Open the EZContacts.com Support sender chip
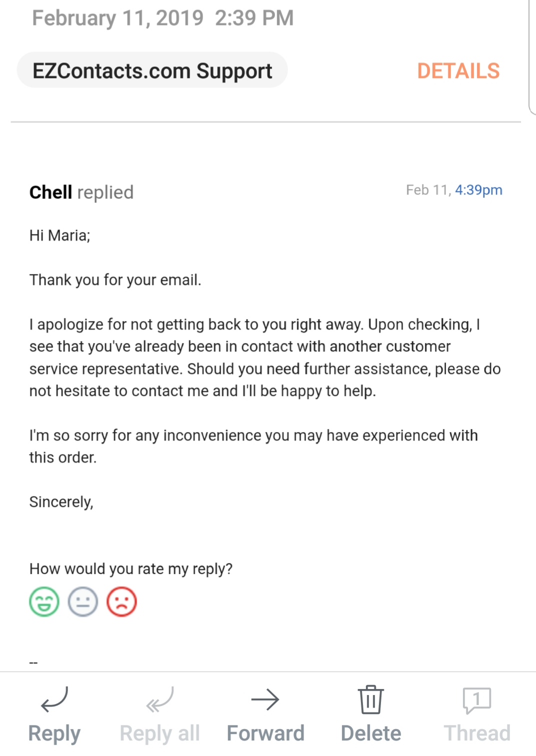Viewport: 536px width, 756px height. 152,70
